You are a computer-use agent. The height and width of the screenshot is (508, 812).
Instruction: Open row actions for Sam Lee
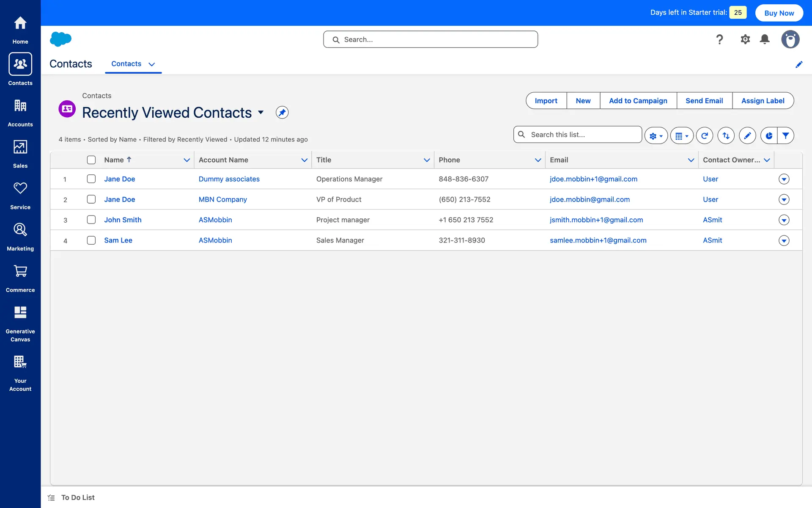pos(784,240)
